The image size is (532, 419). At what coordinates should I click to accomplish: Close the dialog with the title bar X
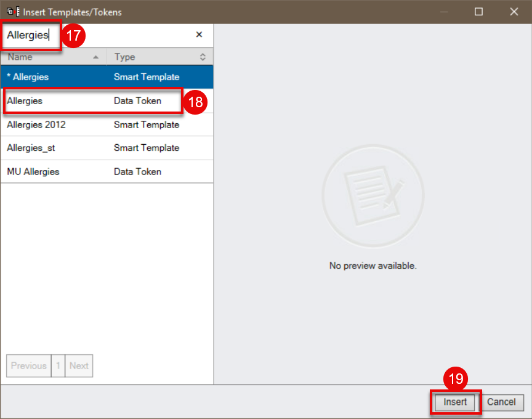click(514, 12)
